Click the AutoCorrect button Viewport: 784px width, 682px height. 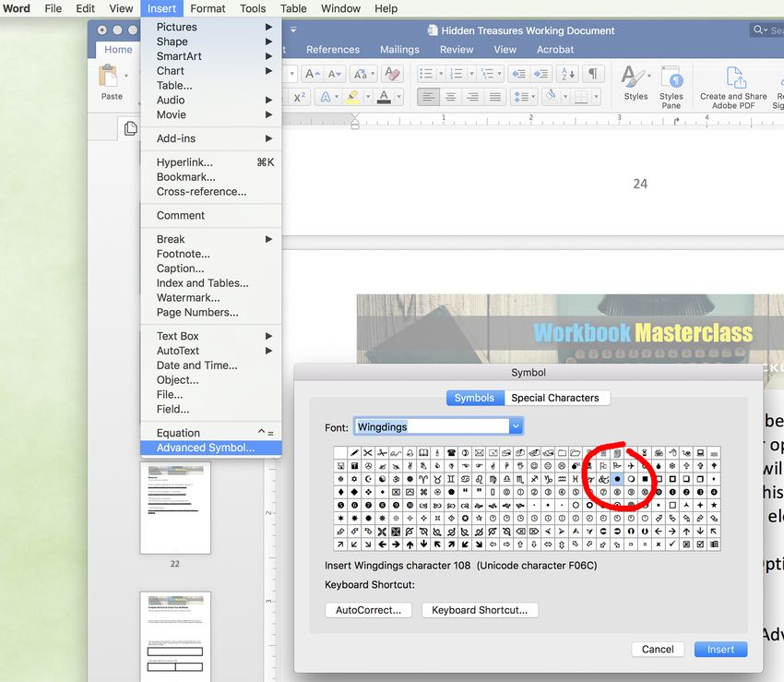point(369,610)
